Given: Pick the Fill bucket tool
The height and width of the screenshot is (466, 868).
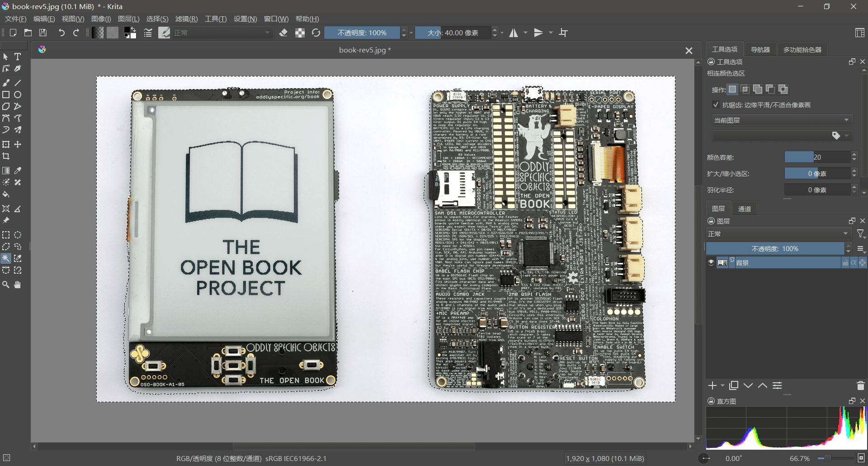Looking at the screenshot, I should [x=6, y=195].
